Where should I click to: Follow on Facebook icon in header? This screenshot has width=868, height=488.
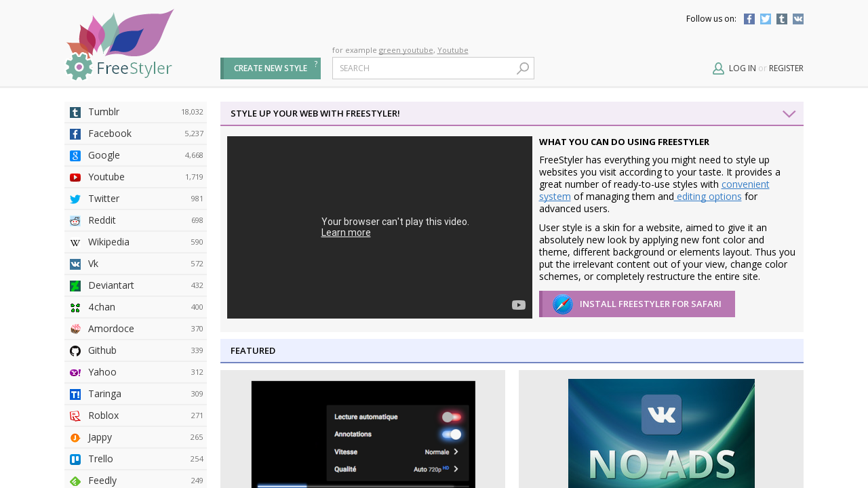point(749,19)
